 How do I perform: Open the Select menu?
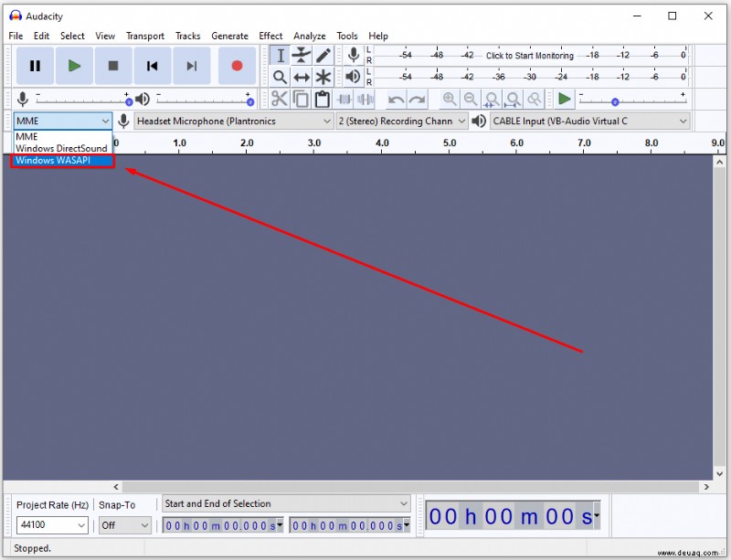click(72, 36)
